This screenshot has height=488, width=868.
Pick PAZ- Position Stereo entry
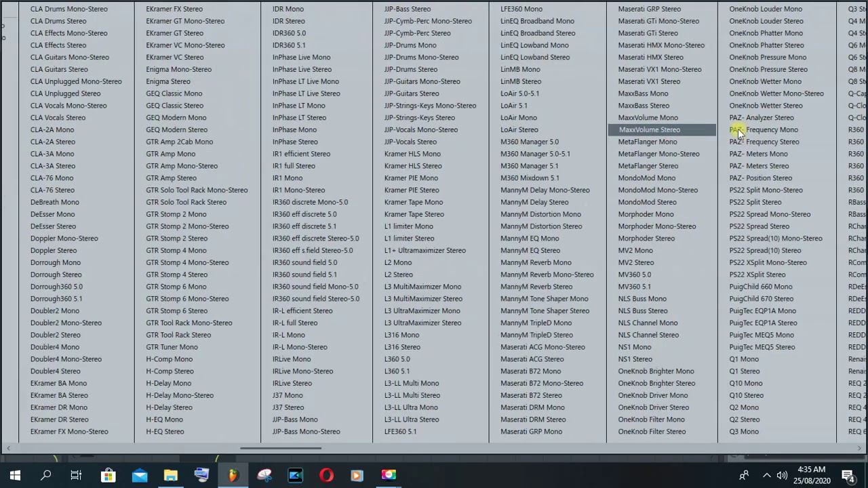(x=761, y=178)
